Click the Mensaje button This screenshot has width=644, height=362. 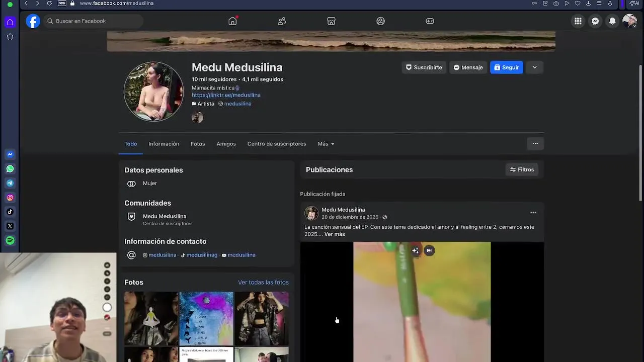click(x=468, y=67)
